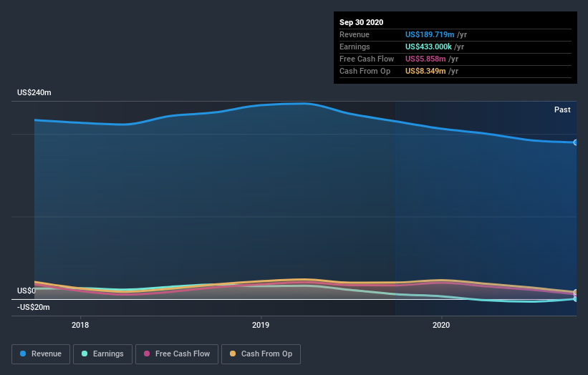Image resolution: width=588 pixels, height=375 pixels.
Task: Click the US$0 y-axis label
Action: (x=26, y=291)
